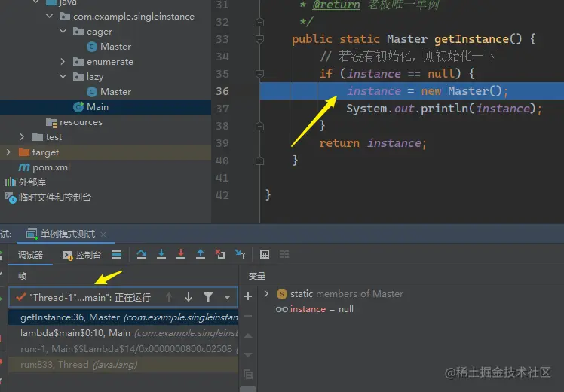The image size is (564, 392).
Task: Switch to the 调试器 debugger tab
Action: (x=31, y=255)
